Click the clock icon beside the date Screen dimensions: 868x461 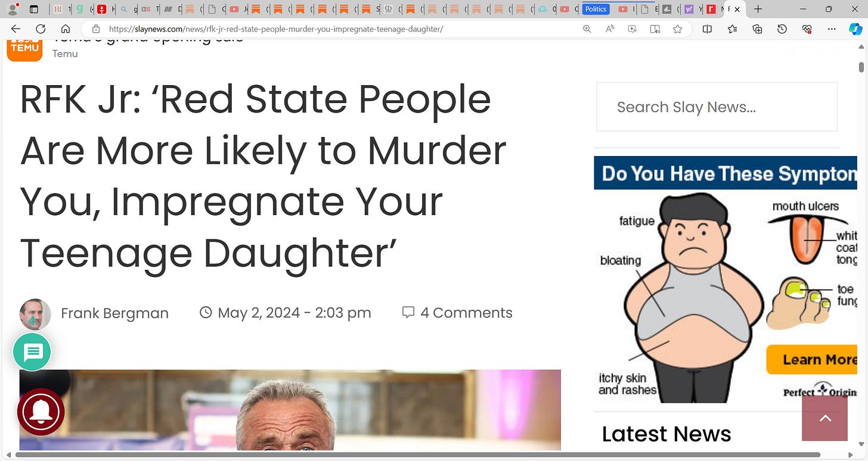pyautogui.click(x=206, y=312)
